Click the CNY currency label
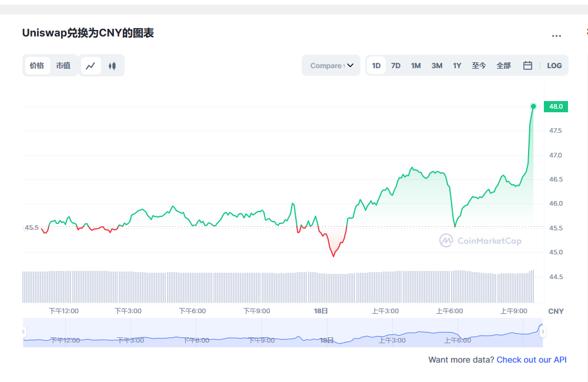The image size is (588, 382). 556,311
